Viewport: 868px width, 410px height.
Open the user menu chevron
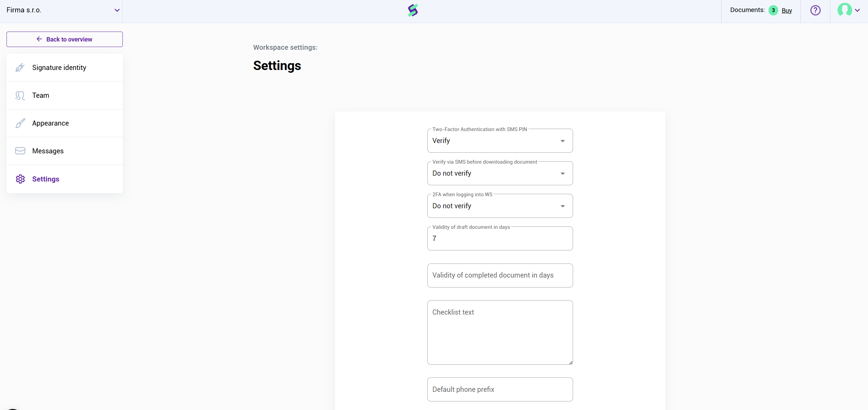[858, 10]
